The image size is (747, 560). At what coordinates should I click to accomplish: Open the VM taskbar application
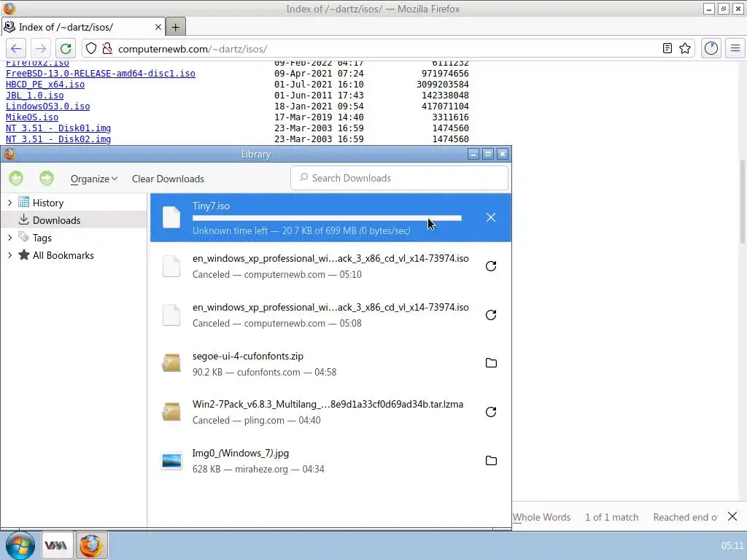pos(56,545)
